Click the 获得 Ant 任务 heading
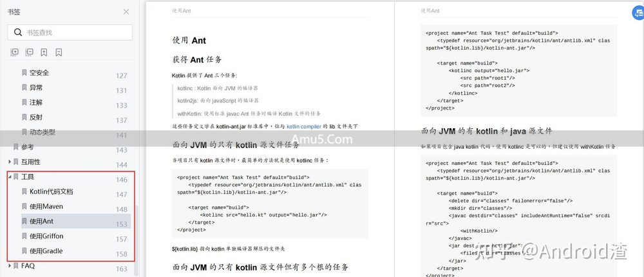The width and height of the screenshot is (644, 277). click(197, 60)
